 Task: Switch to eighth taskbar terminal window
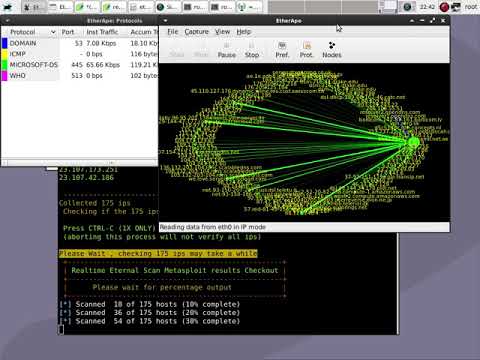(x=222, y=7)
